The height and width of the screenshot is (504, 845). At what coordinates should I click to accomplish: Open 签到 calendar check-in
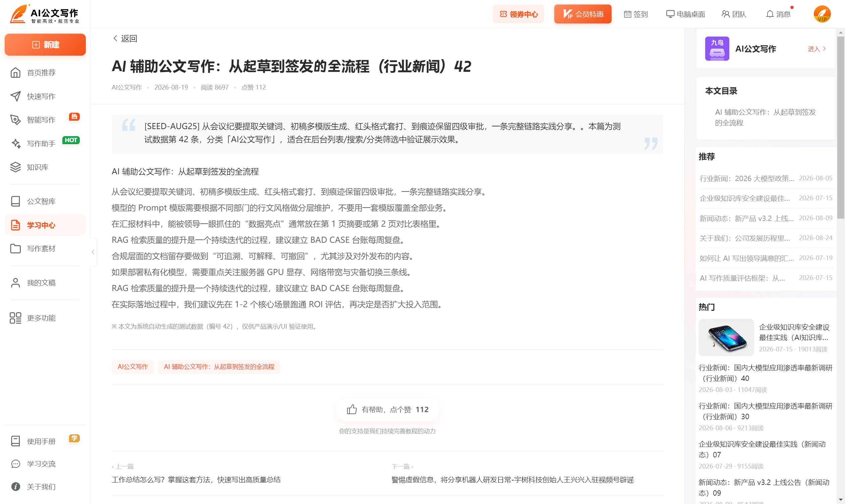(636, 14)
